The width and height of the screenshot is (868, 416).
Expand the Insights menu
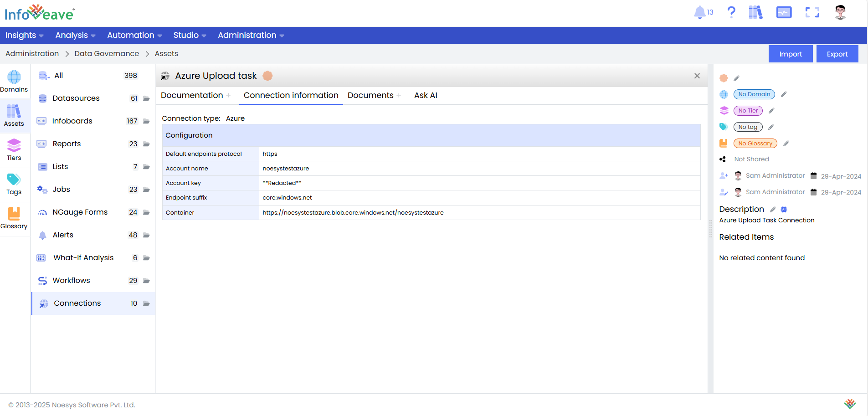(24, 35)
